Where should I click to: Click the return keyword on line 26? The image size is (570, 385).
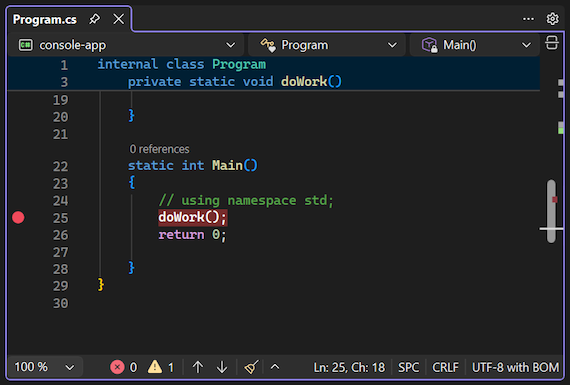[x=181, y=235]
